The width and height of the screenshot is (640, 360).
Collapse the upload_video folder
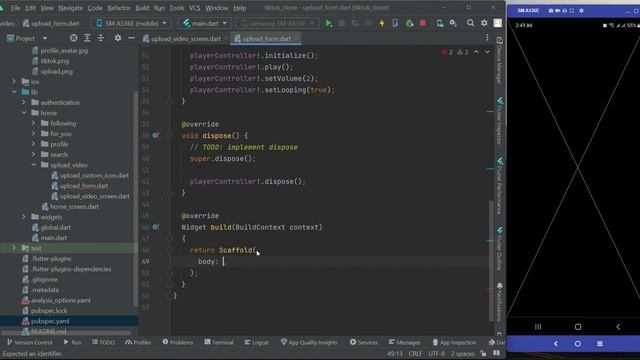tap(33, 165)
